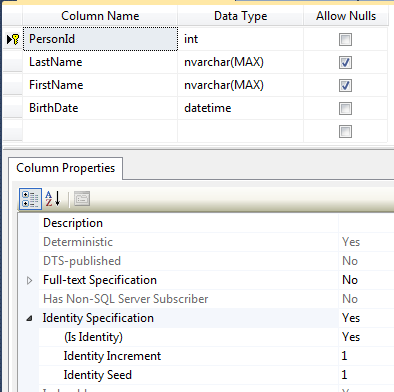This screenshot has height=392, width=394.
Task: Click the primary key icon beside PersonId
Action: click(x=13, y=39)
